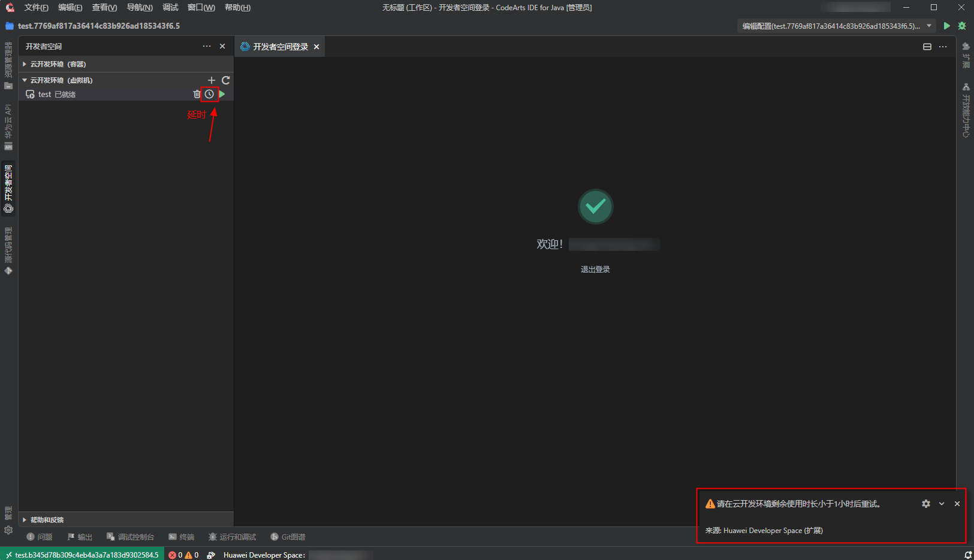The width and height of the screenshot is (974, 560).
Task: Start the test environment with its play icon
Action: point(222,94)
